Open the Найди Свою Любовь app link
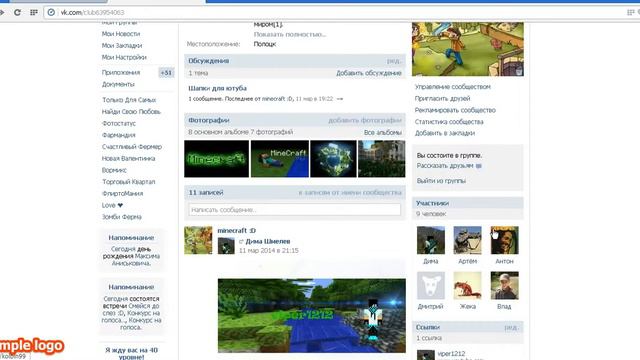 131,112
